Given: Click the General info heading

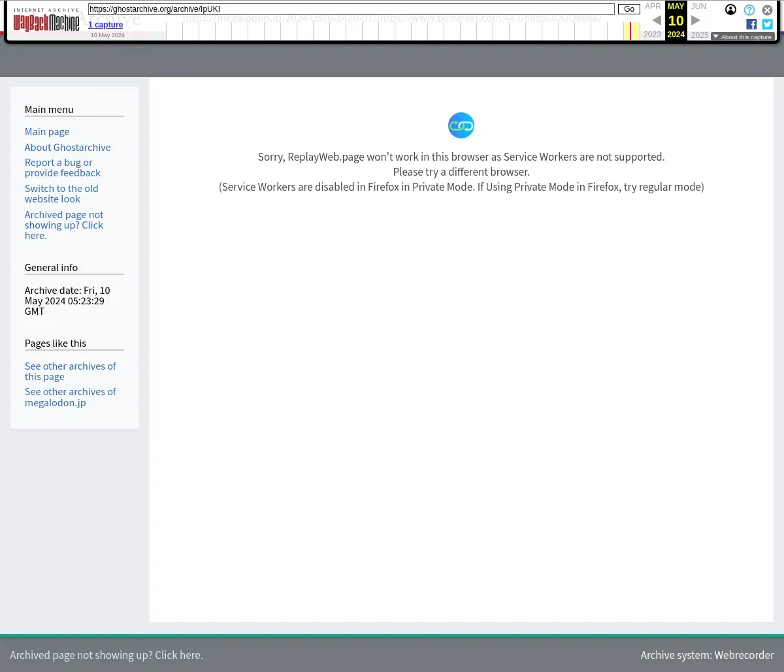Looking at the screenshot, I should click(x=51, y=268).
